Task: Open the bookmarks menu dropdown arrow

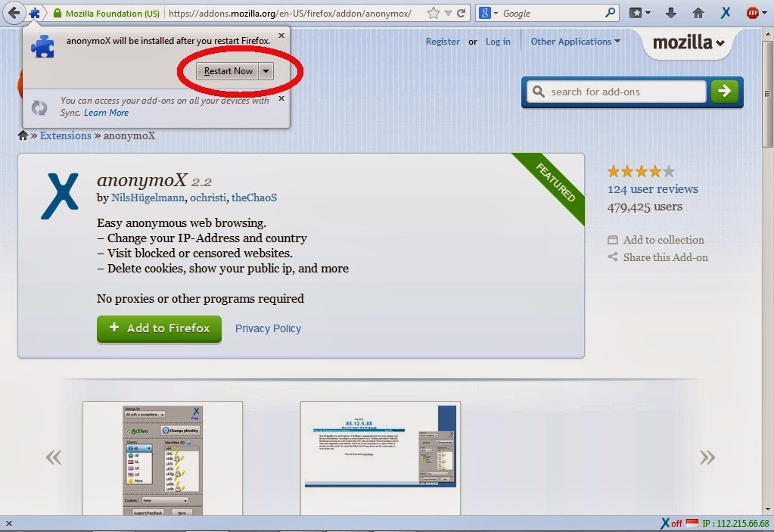Action: tap(648, 14)
